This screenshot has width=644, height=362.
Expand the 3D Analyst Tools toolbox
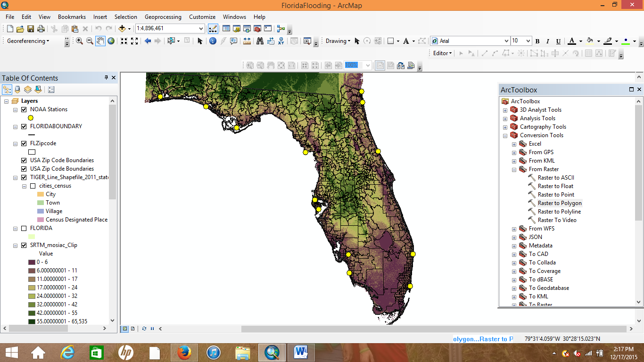[505, 110]
